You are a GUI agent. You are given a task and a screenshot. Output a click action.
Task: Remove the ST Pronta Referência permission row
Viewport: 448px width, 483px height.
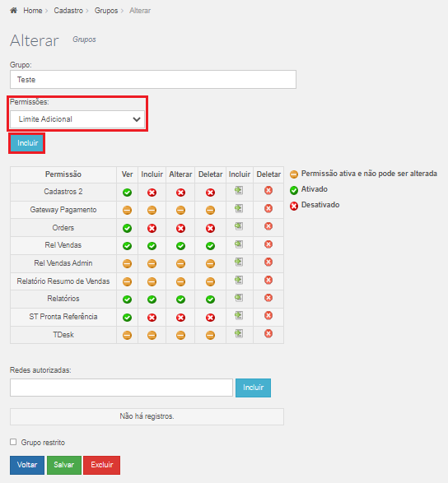coord(268,315)
